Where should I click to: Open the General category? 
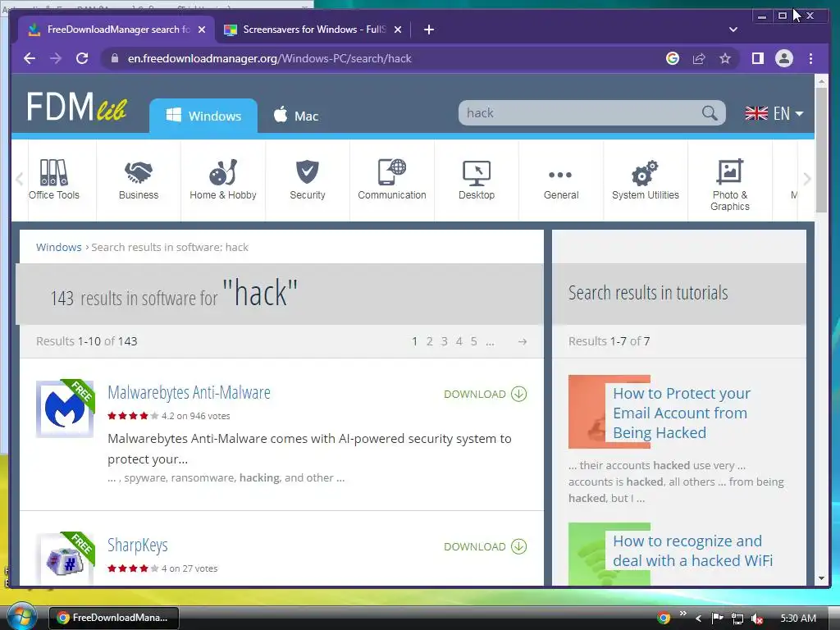(561, 184)
